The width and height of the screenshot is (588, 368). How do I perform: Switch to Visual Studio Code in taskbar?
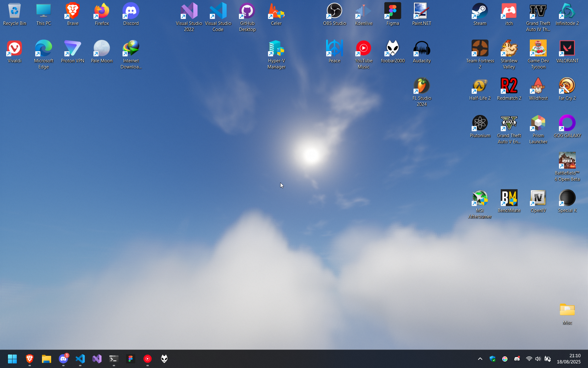pyautogui.click(x=80, y=359)
